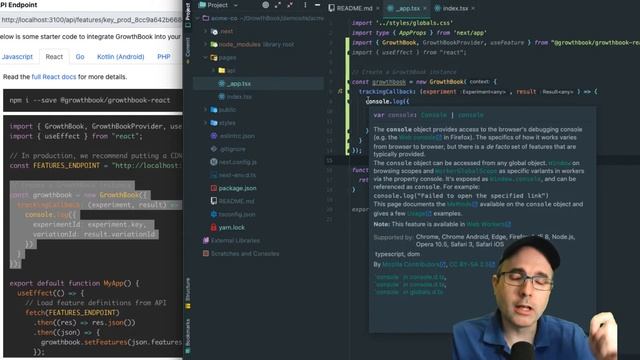Click the API endpoint URL field

point(91,20)
